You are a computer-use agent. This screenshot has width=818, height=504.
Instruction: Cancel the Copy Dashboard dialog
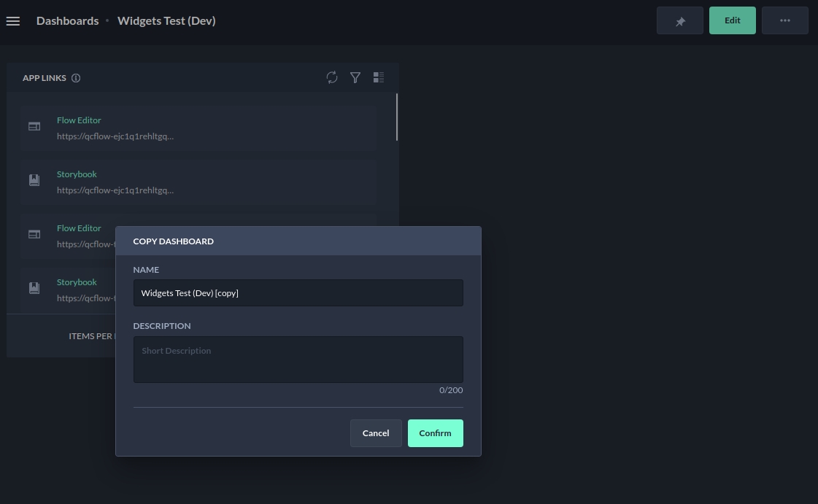tap(375, 433)
